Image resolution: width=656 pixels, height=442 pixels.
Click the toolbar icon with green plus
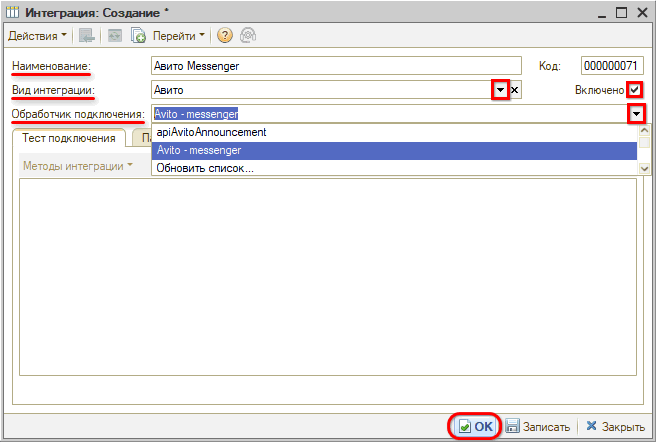click(x=139, y=35)
